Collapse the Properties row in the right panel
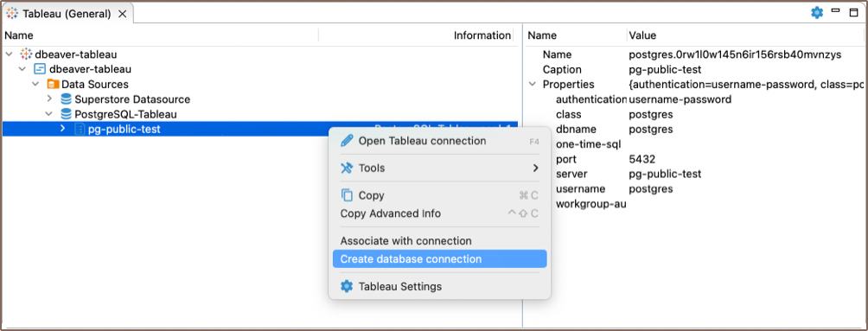Screen dimensions: 868x331 (533, 85)
